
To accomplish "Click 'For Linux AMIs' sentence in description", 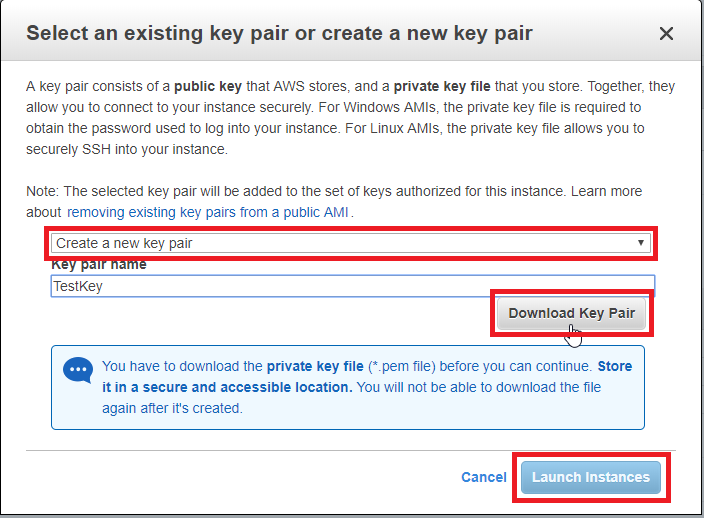I will pyautogui.click(x=495, y=128).
